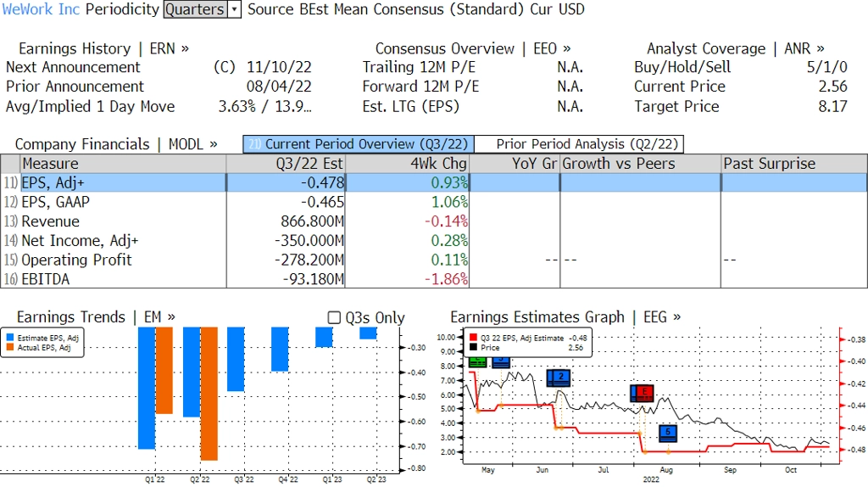Click EPS GAAP estimate value -0.465
Viewport: 868px width, 487px height.
(322, 202)
